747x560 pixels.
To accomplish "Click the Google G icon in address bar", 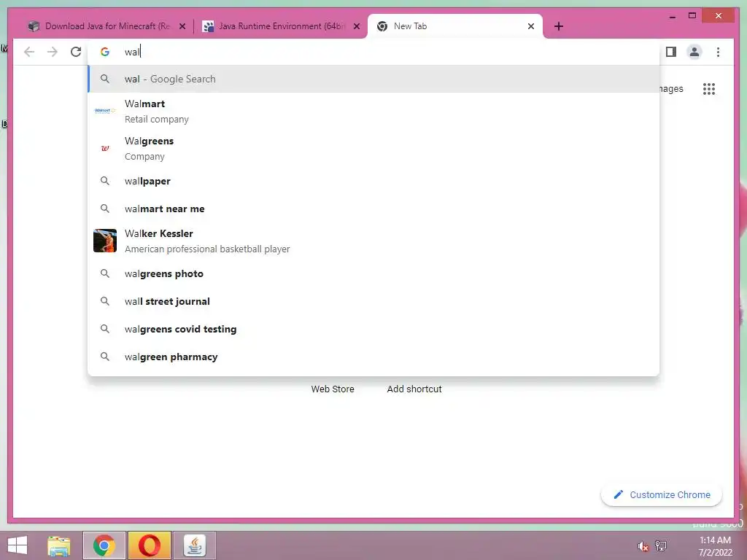I will 105,52.
